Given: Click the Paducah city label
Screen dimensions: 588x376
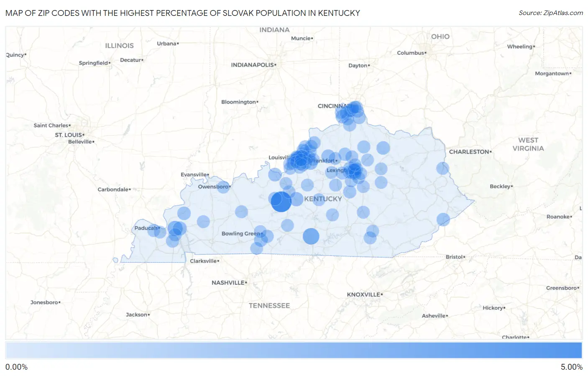Looking at the screenshot, I should coord(146,228).
